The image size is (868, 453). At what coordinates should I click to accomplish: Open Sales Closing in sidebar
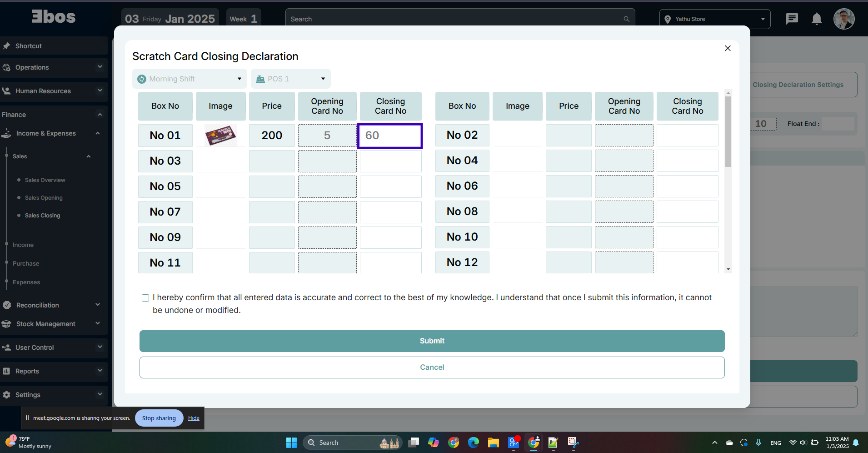pos(42,216)
